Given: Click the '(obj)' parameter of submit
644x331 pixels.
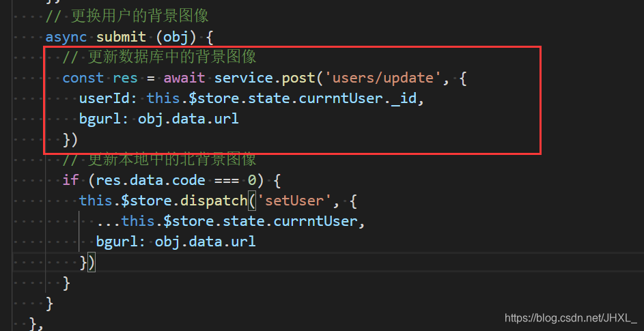Looking at the screenshot, I should coord(176,37).
